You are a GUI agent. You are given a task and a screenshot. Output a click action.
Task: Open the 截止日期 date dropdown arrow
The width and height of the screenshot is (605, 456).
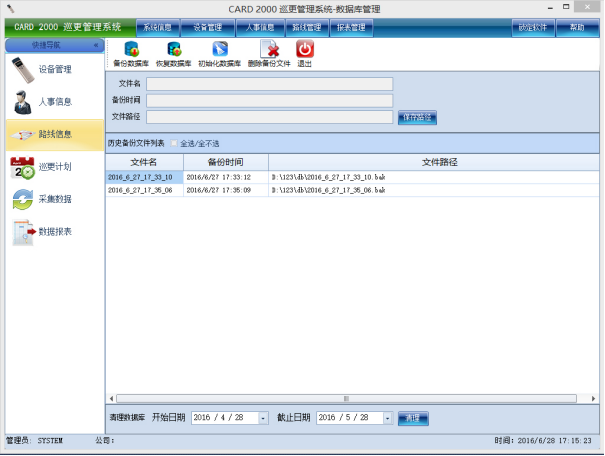(387, 418)
